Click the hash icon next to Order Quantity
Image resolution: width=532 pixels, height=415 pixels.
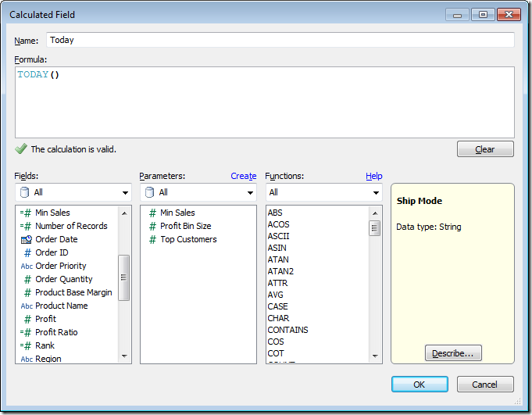coord(27,279)
